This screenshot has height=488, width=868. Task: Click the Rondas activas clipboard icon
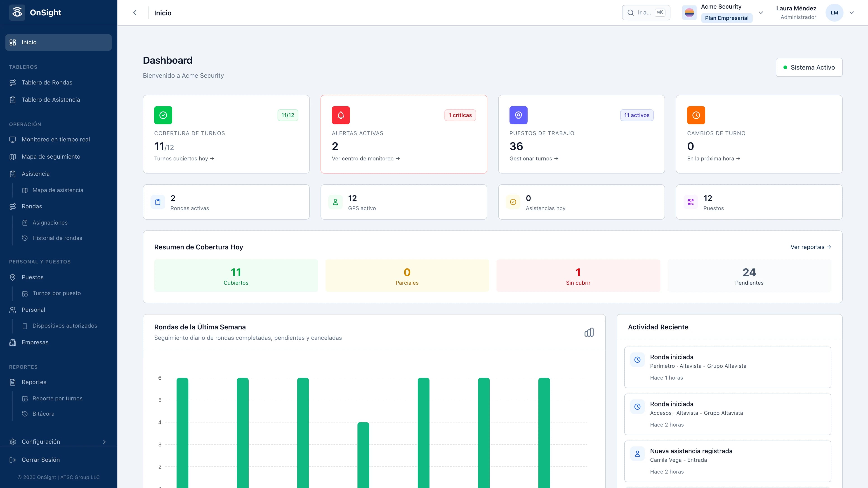tap(158, 202)
